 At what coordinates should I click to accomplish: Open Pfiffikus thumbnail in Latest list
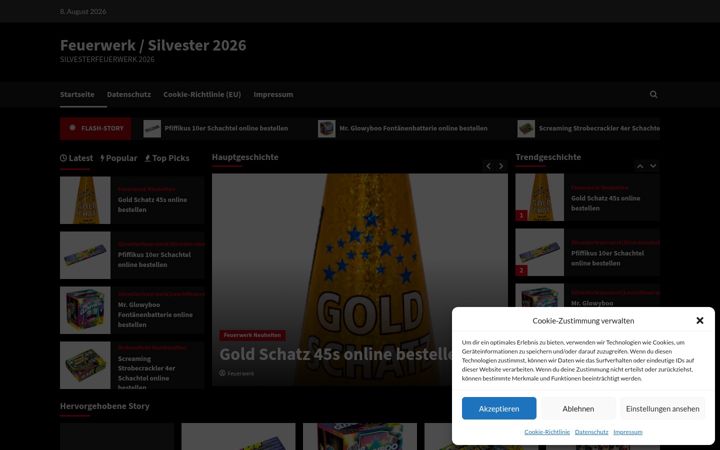[x=85, y=255]
